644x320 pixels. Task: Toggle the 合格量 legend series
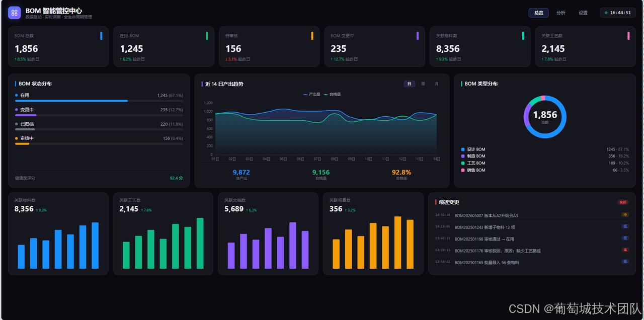point(332,94)
